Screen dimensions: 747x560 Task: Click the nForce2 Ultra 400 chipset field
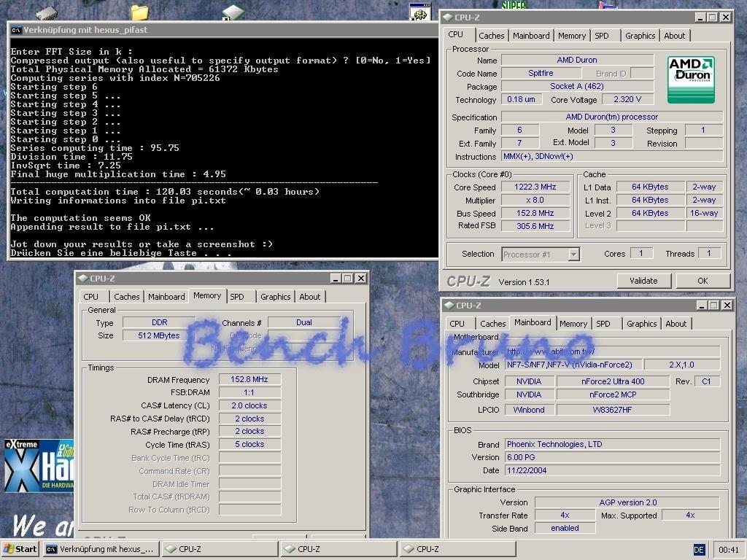[613, 381]
